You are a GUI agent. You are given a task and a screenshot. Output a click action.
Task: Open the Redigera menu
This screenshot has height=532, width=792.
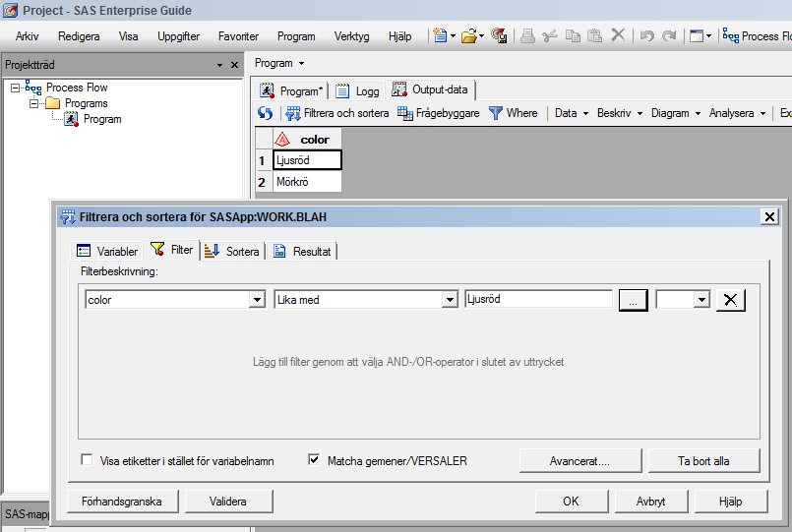(x=79, y=36)
